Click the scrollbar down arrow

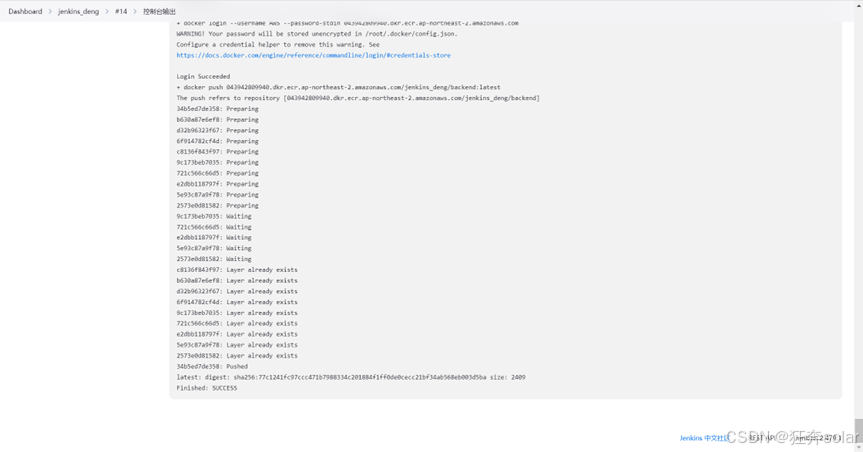(x=859, y=448)
